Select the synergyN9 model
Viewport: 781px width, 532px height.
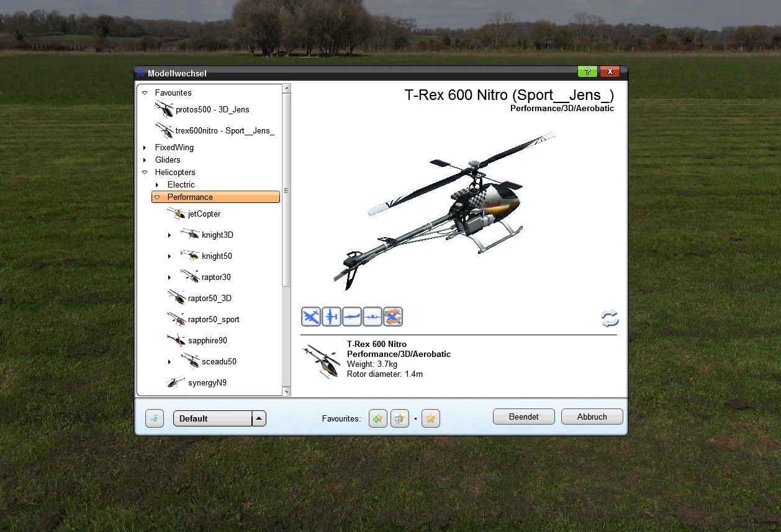pos(207,383)
